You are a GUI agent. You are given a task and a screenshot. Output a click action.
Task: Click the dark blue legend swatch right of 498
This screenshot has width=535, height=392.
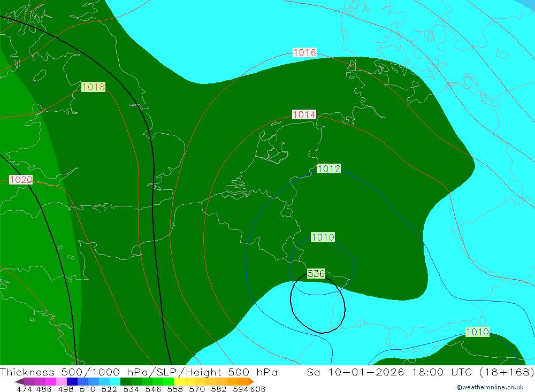pos(72,381)
